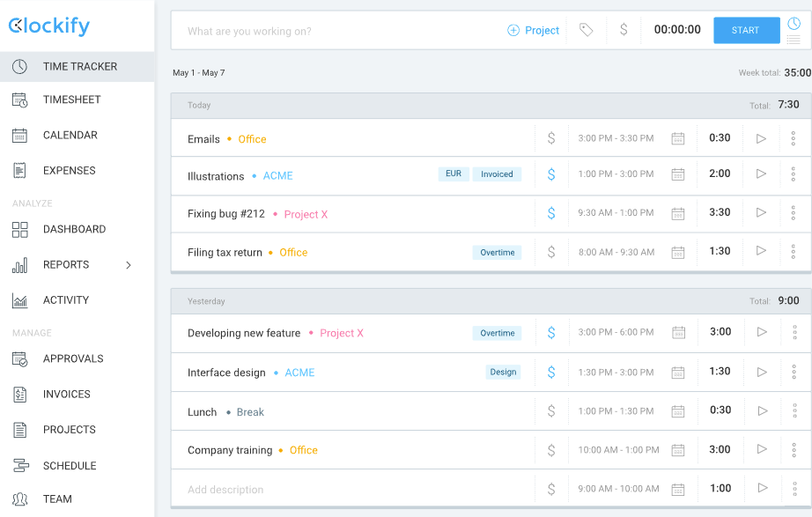Screen dimensions: 812x517
Task: Click the tag icon in tracker bar
Action: [x=586, y=30]
